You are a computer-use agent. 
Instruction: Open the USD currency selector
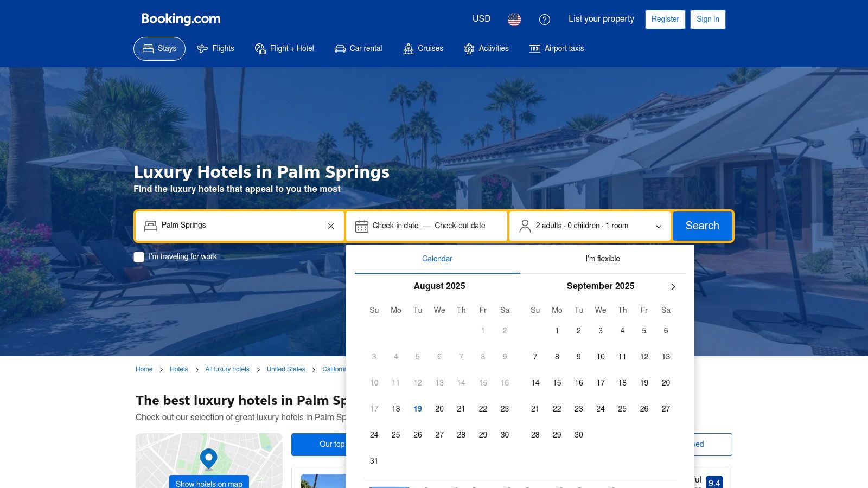[481, 19]
